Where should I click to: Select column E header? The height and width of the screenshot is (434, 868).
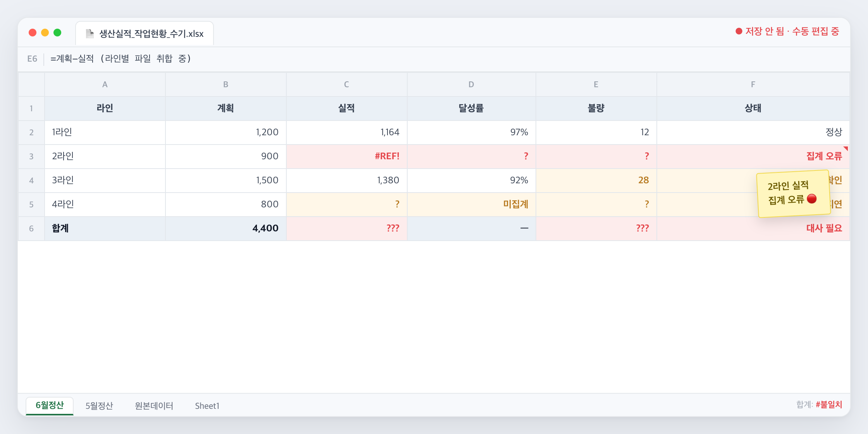[596, 84]
